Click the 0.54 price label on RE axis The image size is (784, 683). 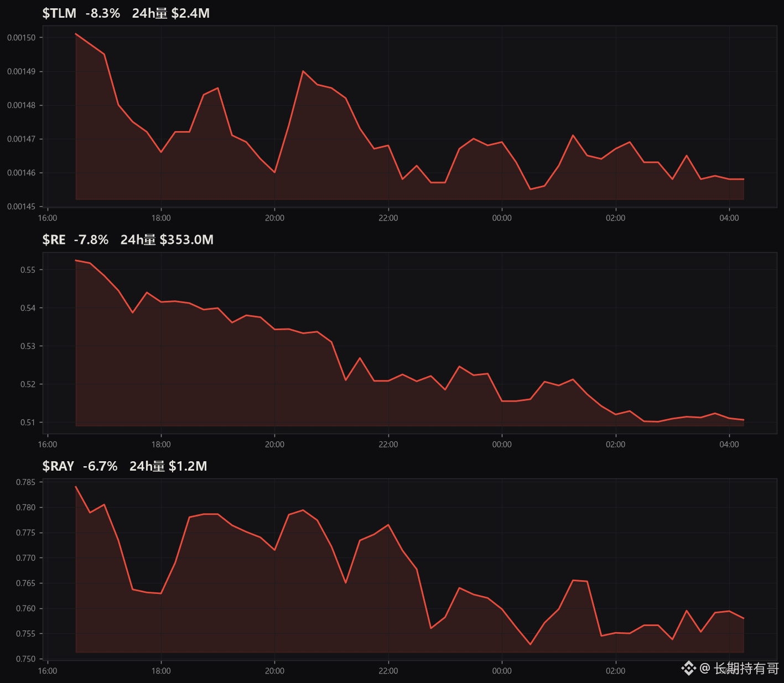(x=28, y=308)
